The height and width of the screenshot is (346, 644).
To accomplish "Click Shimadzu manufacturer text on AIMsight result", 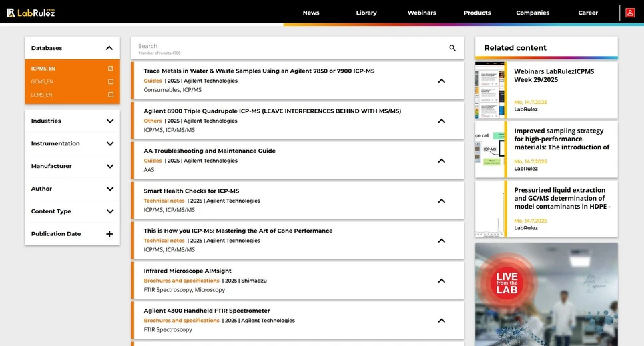I will [254, 281].
